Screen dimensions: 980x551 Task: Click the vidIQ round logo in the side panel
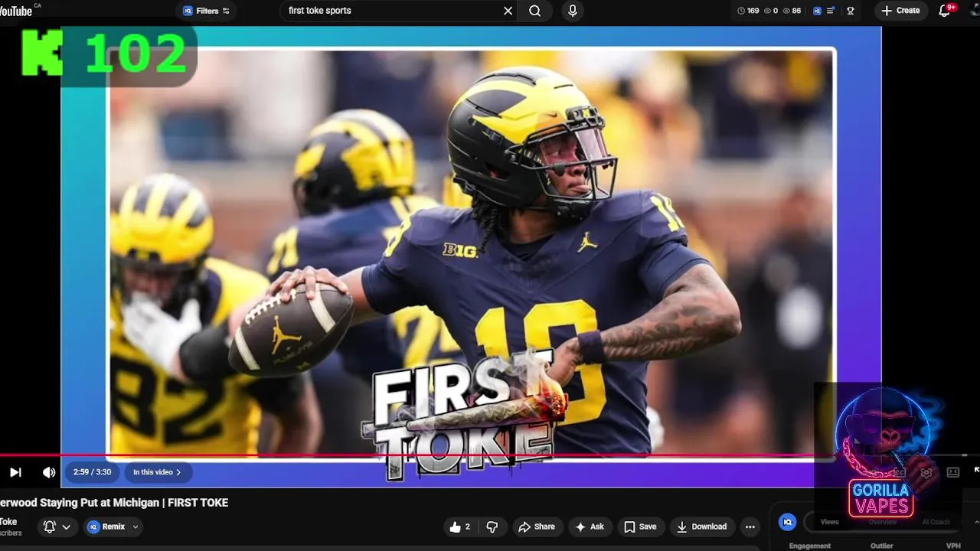click(x=787, y=522)
